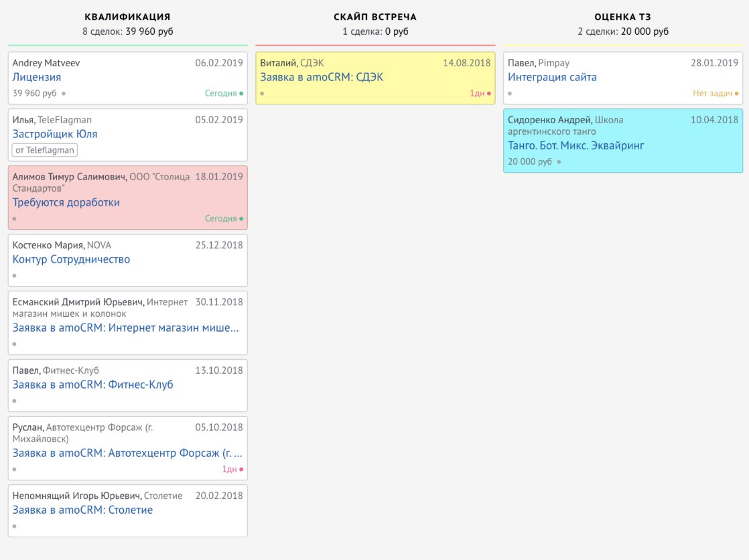Click the date 28.01.2019
This screenshot has width=749, height=560.
click(715, 62)
